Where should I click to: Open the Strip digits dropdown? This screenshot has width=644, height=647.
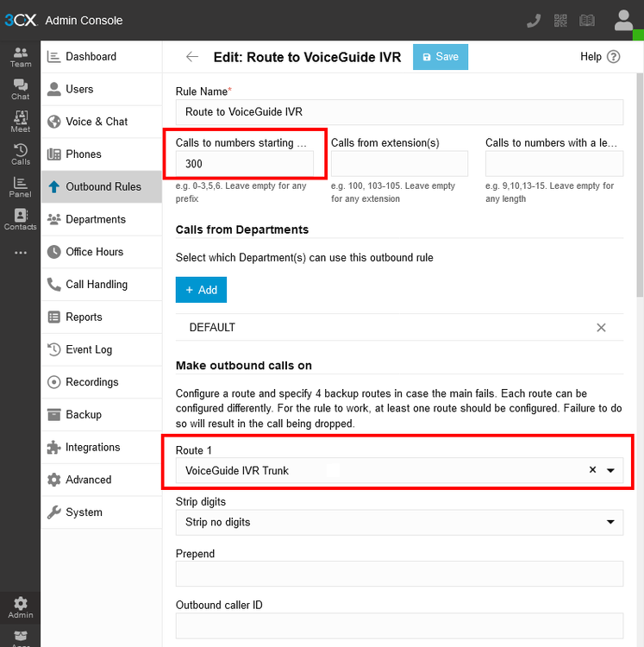click(399, 523)
